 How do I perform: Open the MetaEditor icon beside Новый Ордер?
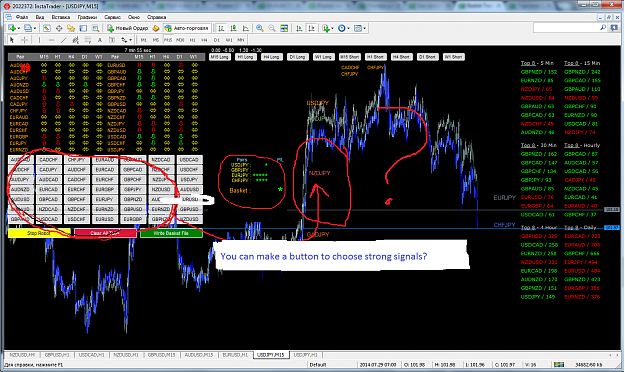(x=156, y=28)
